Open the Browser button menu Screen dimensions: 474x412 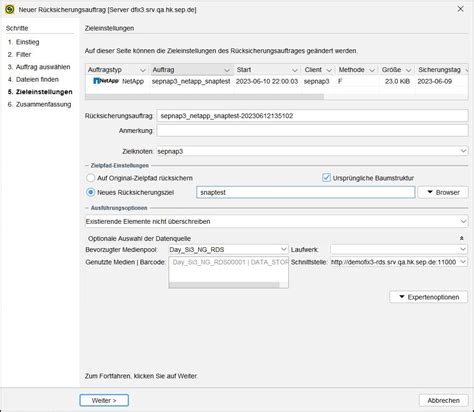point(443,192)
